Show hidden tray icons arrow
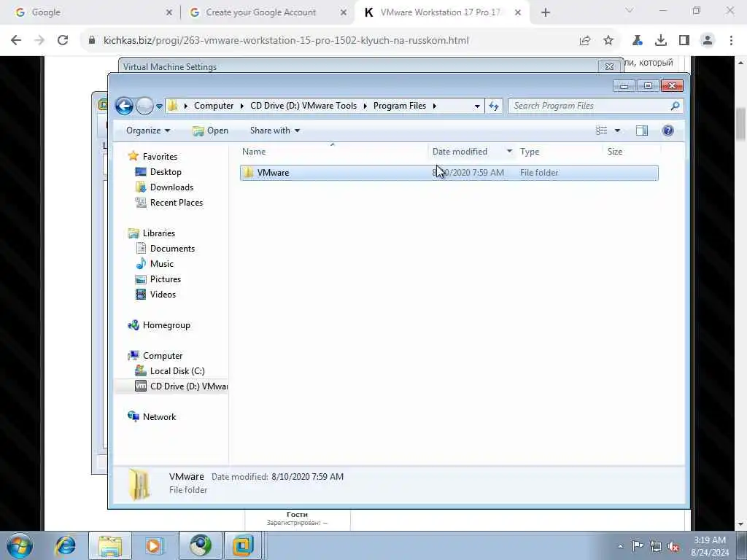Image resolution: width=747 pixels, height=560 pixels. point(620,546)
